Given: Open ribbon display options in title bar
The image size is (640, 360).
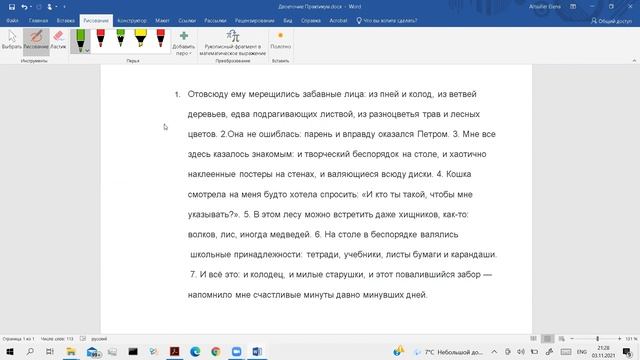Looking at the screenshot, I should tap(573, 7).
